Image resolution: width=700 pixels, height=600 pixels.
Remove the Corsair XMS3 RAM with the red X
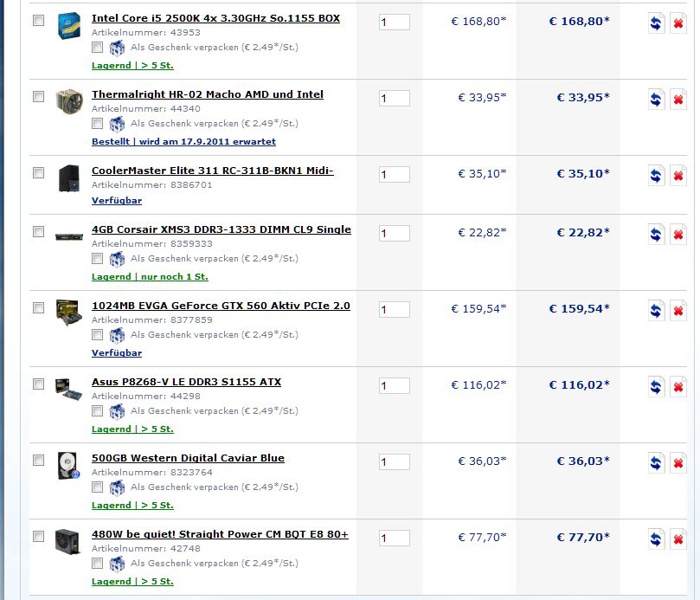click(x=678, y=235)
